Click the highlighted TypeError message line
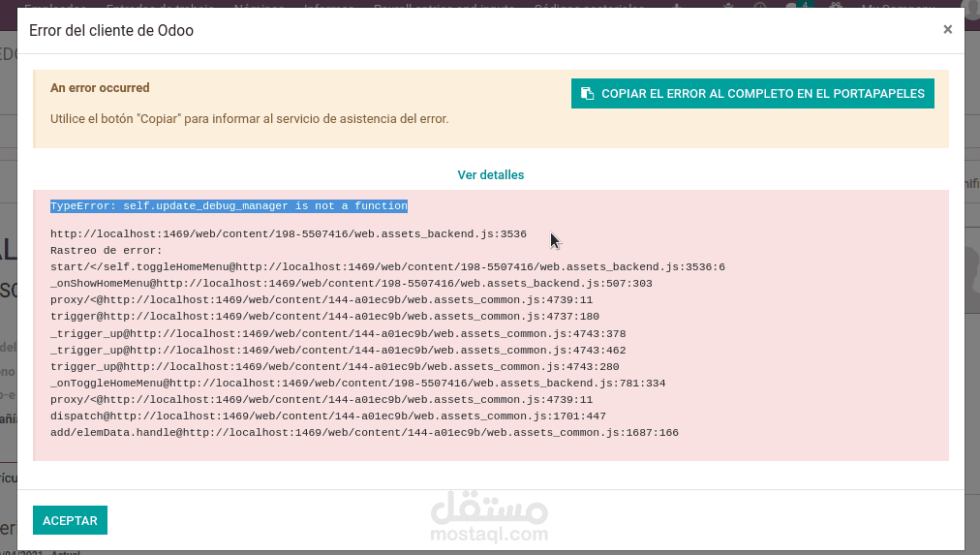The height and width of the screenshot is (555, 980). (x=229, y=205)
